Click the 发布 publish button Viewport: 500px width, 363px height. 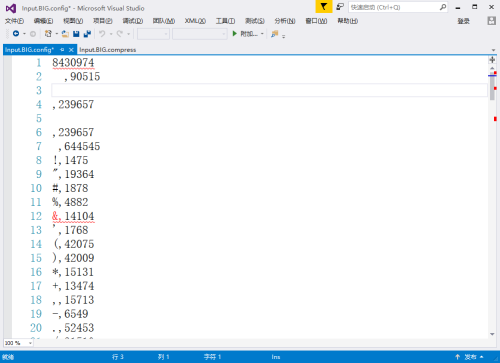click(471, 357)
